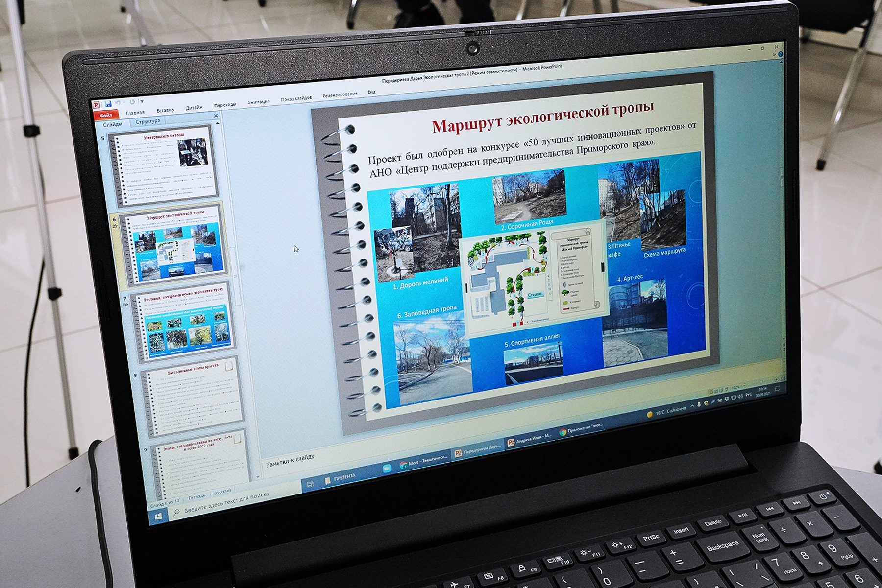The image size is (882, 588).
Task: Click the Zoom app icon on taskbar
Action: (387, 469)
